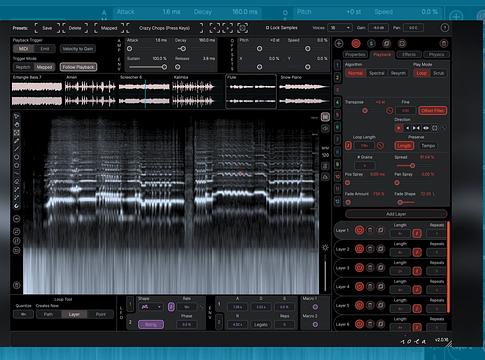Toggle the Follow Playback button

coord(78,67)
